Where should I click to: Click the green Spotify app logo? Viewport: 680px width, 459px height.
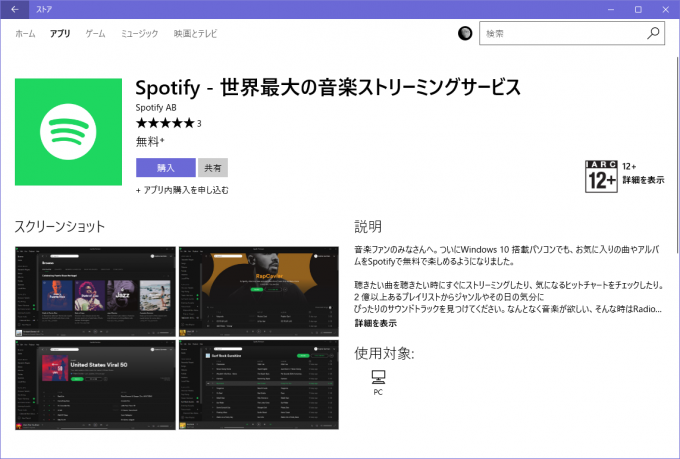click(69, 132)
